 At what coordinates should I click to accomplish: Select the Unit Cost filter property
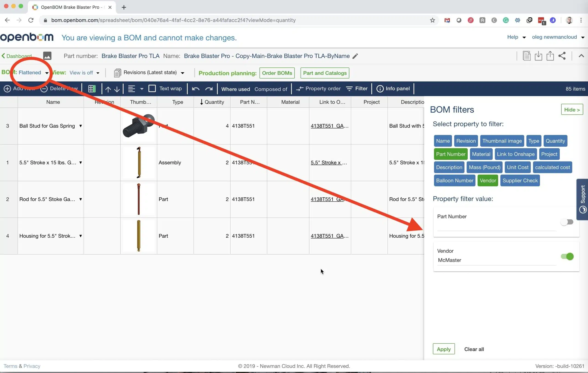pyautogui.click(x=517, y=167)
